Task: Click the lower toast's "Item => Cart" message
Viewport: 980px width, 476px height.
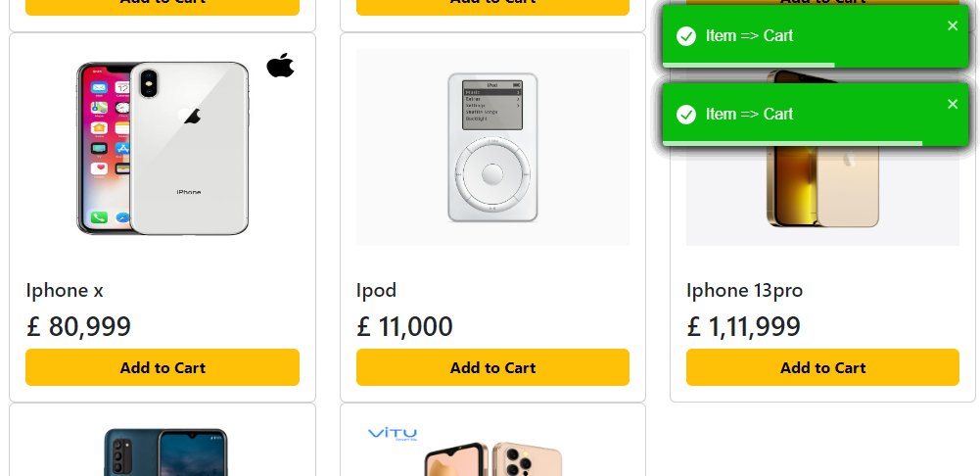Action: pos(749,115)
